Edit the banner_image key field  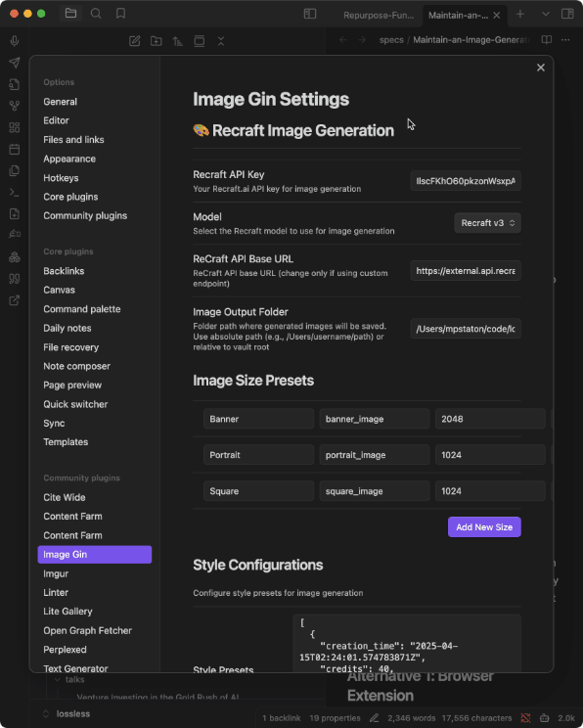[375, 419]
